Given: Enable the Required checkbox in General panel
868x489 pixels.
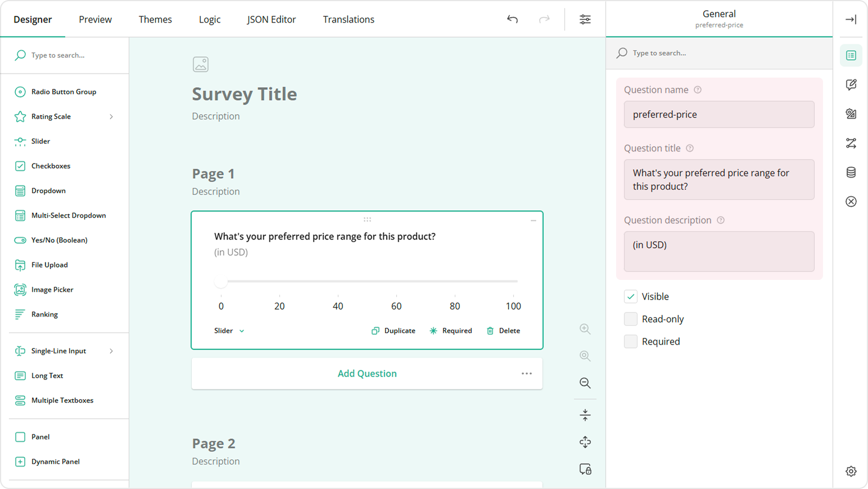Looking at the screenshot, I should [630, 341].
